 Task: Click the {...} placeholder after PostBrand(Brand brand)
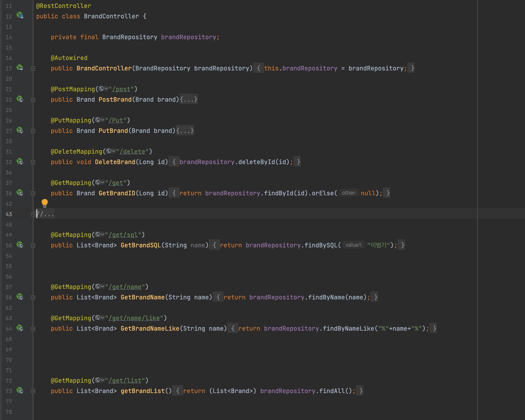pos(189,99)
